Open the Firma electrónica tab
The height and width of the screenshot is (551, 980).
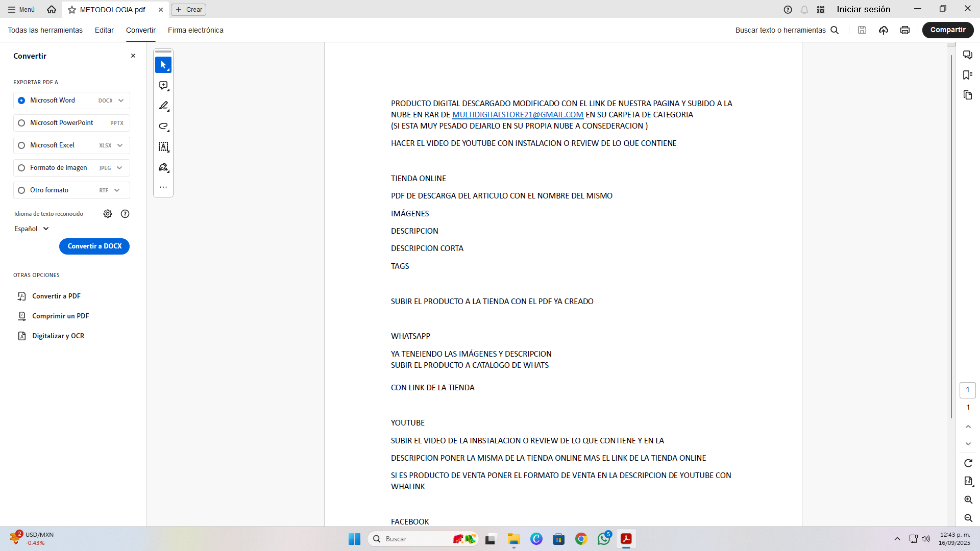(195, 30)
